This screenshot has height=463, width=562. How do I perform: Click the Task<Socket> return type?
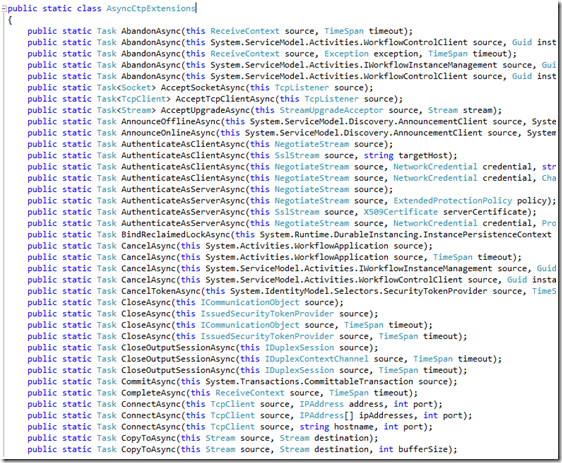tap(126, 88)
